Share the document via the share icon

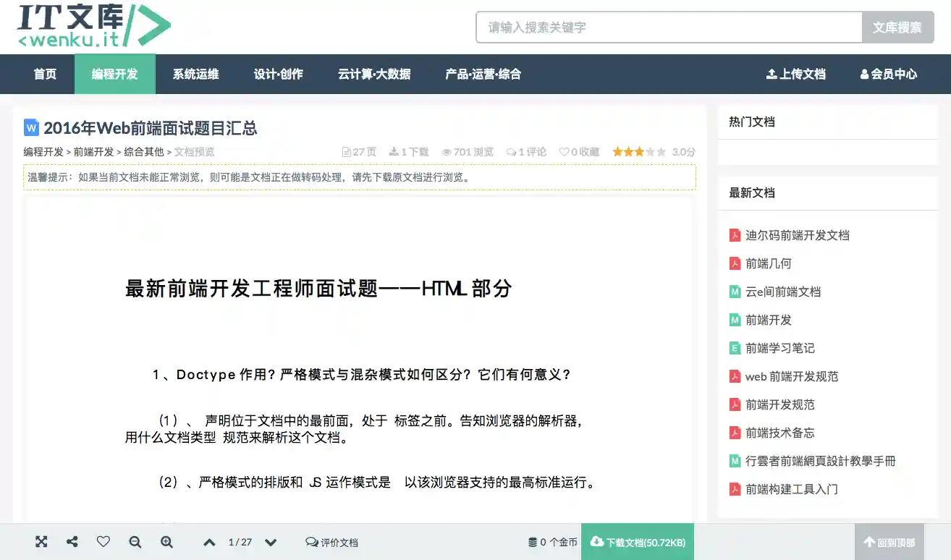[x=72, y=541]
